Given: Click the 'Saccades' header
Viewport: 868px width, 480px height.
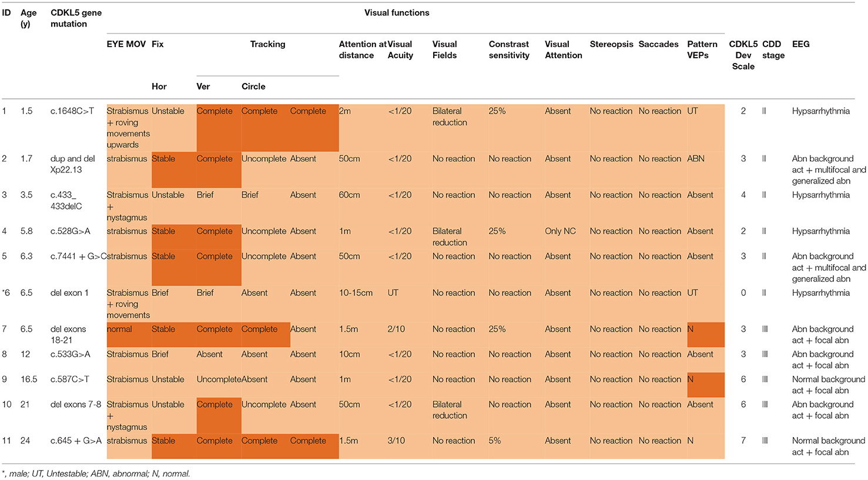Looking at the screenshot, I should click(x=658, y=44).
